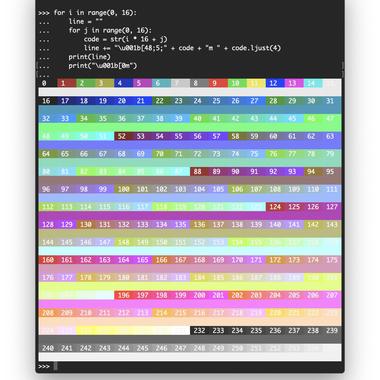The width and height of the screenshot is (380, 380).
Task: Choose the bright blue cell labeled 12
Action: (275, 83)
